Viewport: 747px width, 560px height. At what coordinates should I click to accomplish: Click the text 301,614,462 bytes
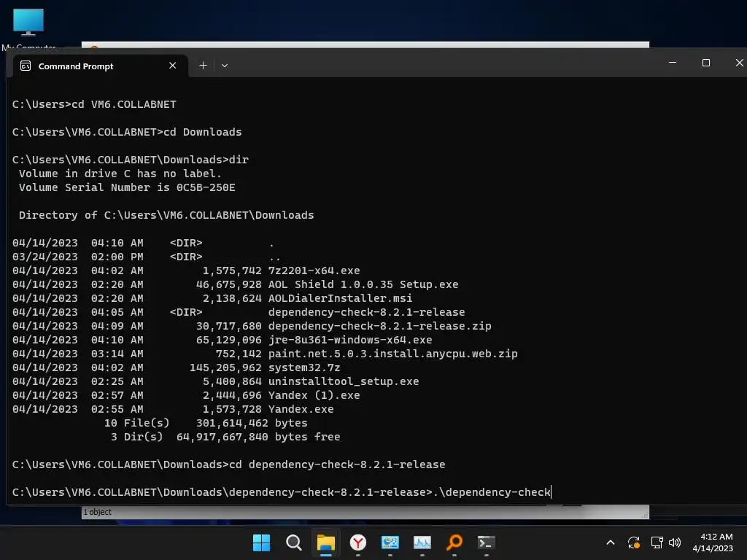click(x=252, y=423)
